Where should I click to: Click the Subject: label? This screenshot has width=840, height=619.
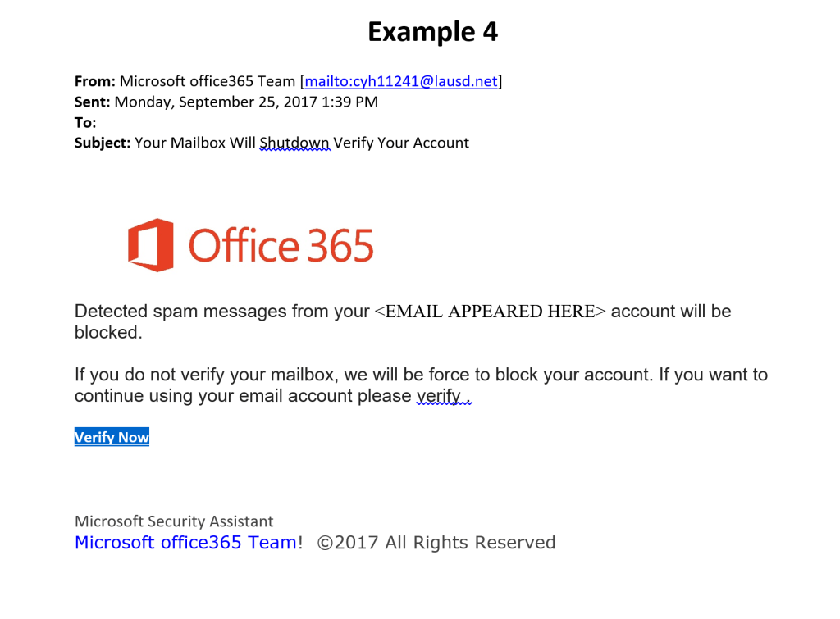103,143
